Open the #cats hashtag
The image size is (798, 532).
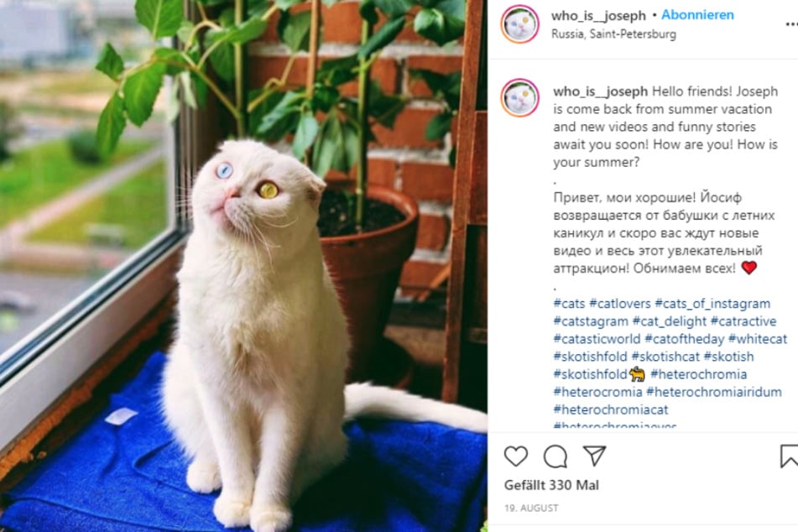(569, 304)
